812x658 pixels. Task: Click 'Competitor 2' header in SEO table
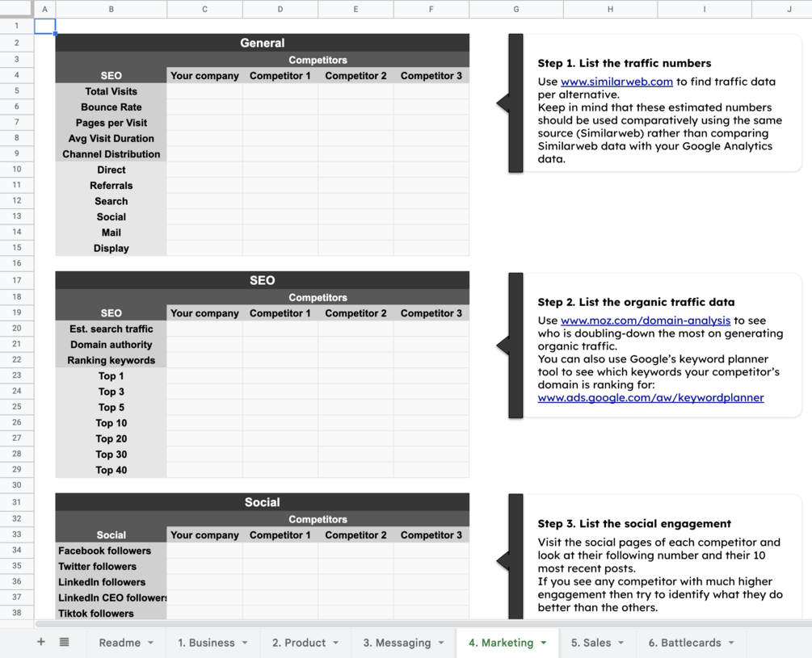(x=356, y=313)
